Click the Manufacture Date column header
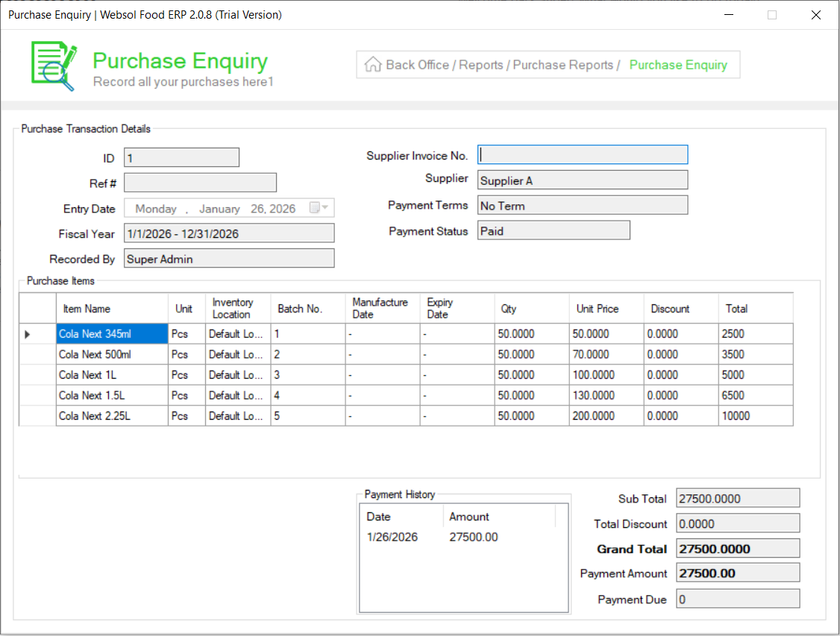The image size is (840, 636). click(383, 309)
